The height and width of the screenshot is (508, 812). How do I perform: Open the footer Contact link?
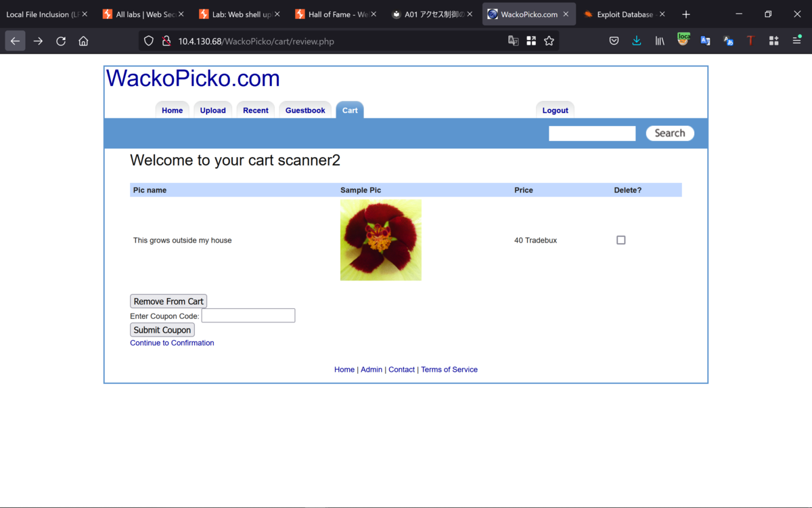401,370
